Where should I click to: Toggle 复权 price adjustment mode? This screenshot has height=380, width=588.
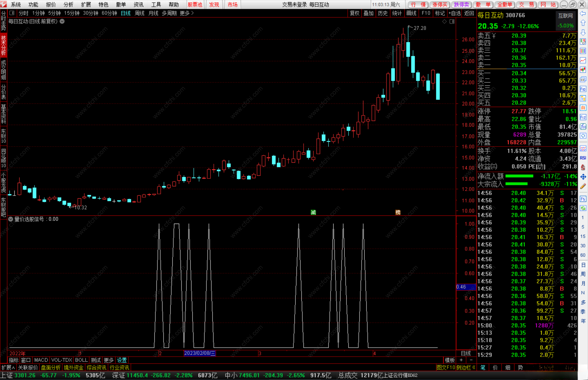point(354,13)
